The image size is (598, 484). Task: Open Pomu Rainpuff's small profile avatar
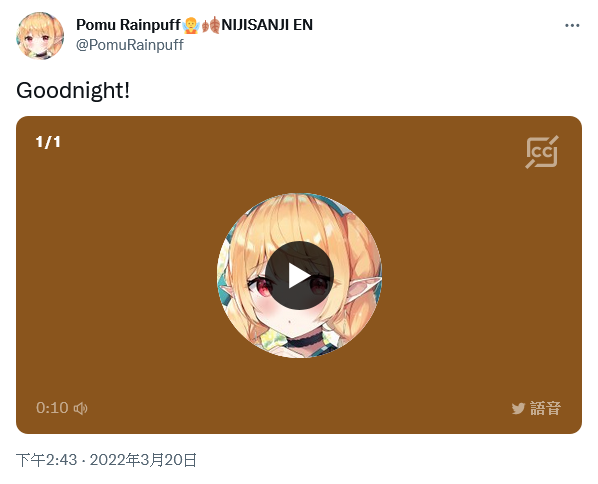(x=40, y=35)
